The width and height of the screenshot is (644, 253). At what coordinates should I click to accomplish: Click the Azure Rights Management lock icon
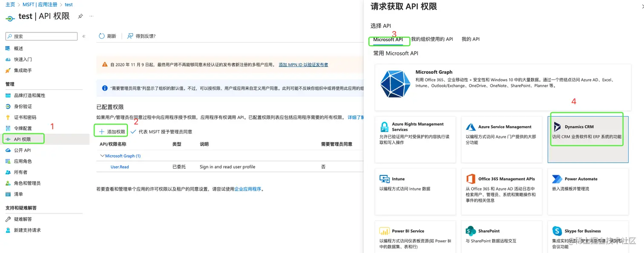pos(385,127)
